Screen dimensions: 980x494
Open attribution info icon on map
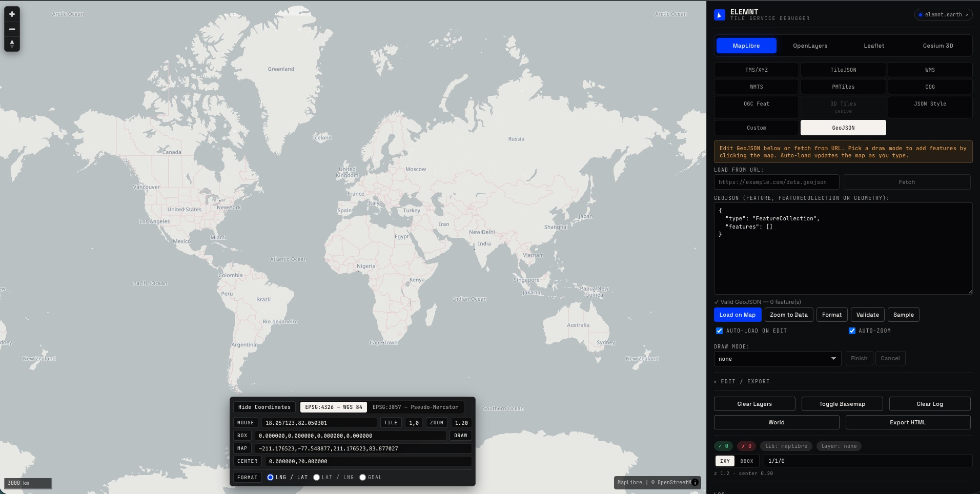point(695,482)
